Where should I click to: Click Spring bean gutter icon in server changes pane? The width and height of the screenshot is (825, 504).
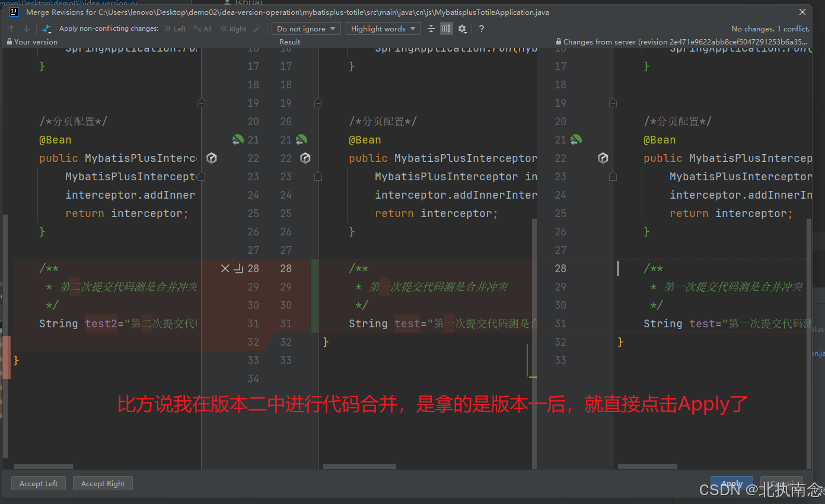coord(576,140)
